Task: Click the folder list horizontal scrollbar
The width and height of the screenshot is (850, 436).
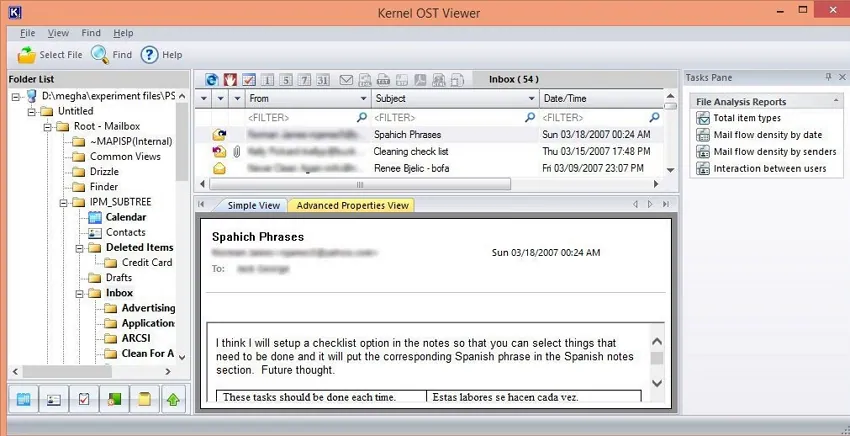Action: [x=67, y=372]
